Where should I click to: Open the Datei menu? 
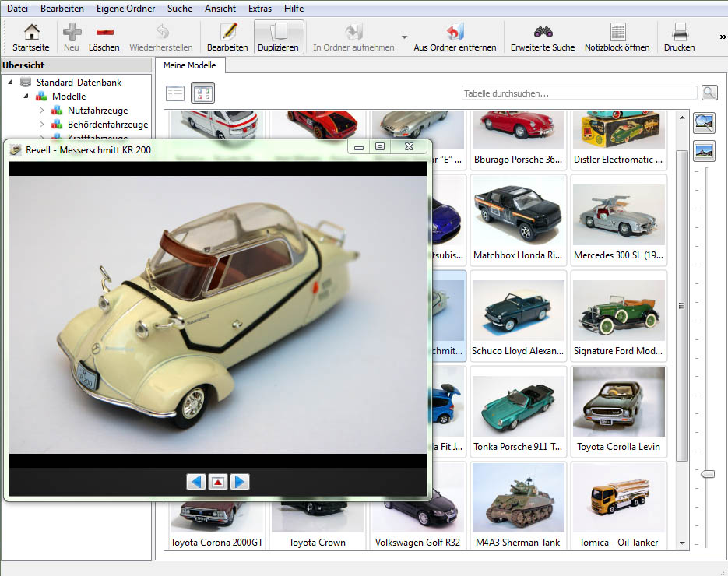pos(17,9)
